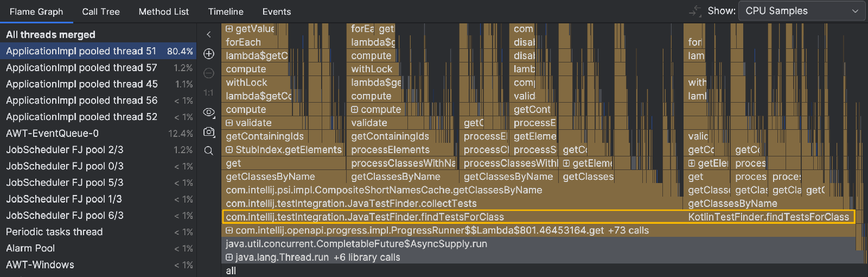Image resolution: width=868 pixels, height=277 pixels.
Task: Click the lambda$getC frame below forEach
Action: coord(255,55)
